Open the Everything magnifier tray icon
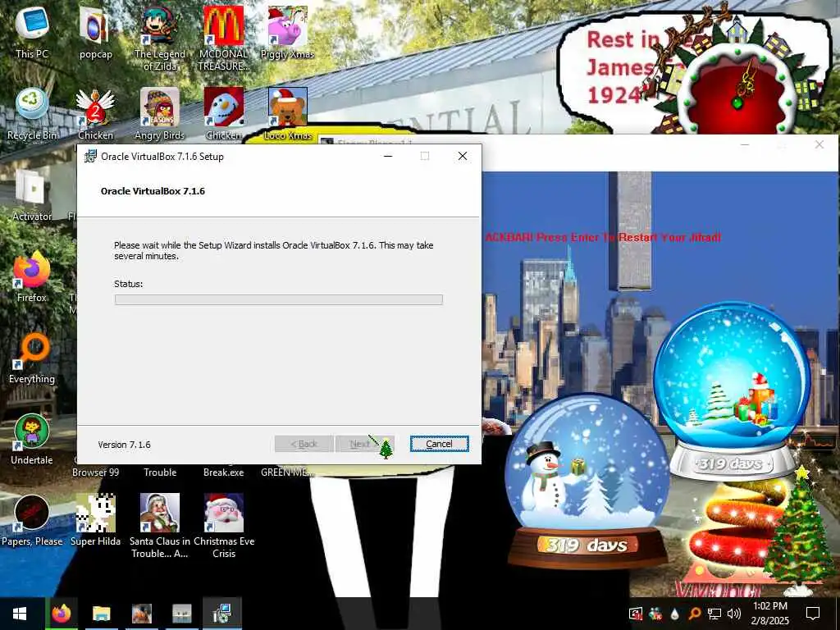The image size is (840, 630). 694,614
